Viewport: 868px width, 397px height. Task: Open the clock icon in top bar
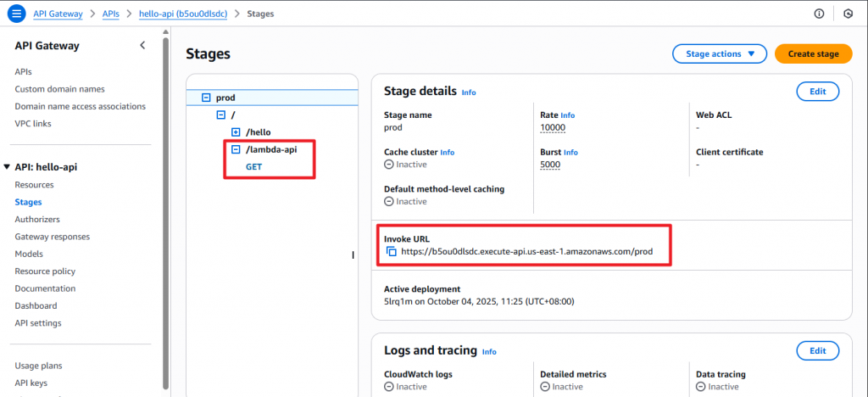(848, 14)
